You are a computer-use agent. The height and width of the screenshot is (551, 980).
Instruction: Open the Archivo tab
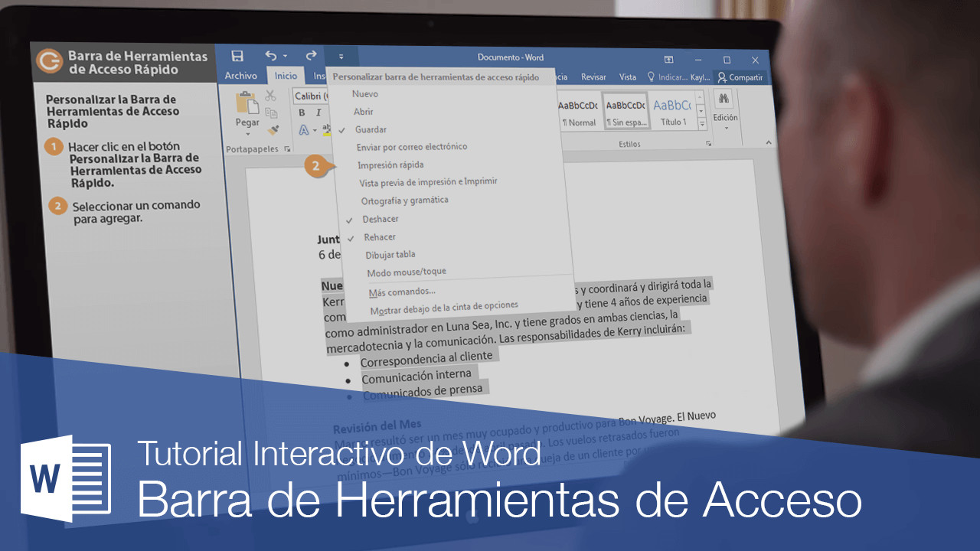tap(241, 76)
